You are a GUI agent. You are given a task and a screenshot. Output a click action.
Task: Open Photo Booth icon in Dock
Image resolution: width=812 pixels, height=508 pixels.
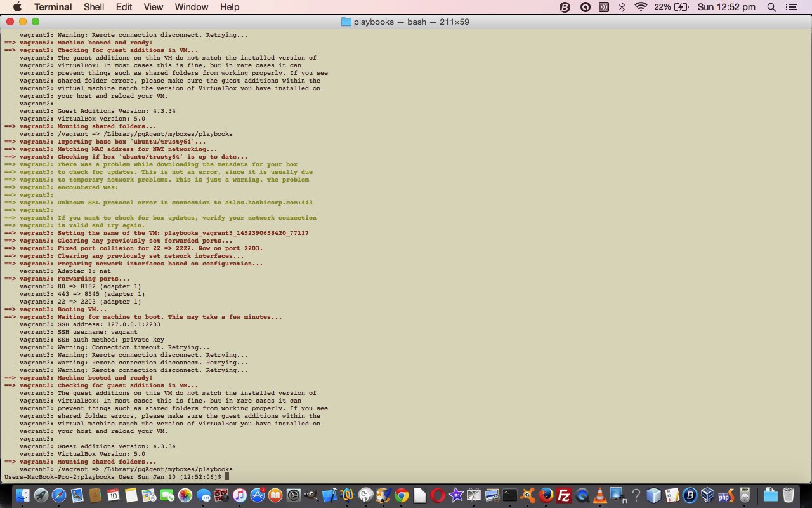pos(221,495)
